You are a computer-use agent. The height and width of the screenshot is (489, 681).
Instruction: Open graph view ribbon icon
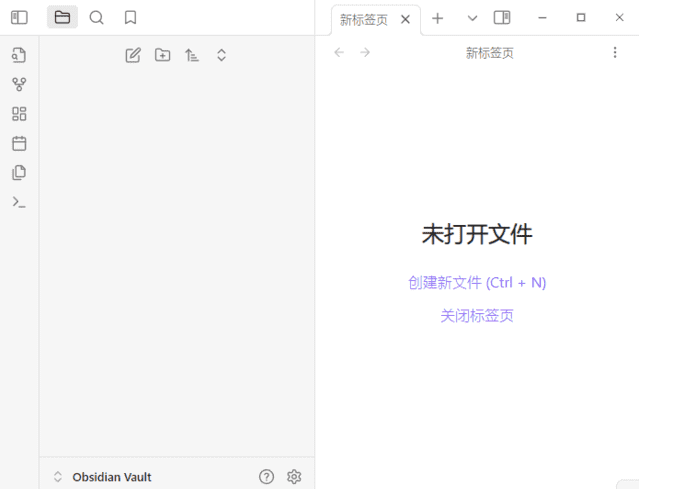[19, 84]
